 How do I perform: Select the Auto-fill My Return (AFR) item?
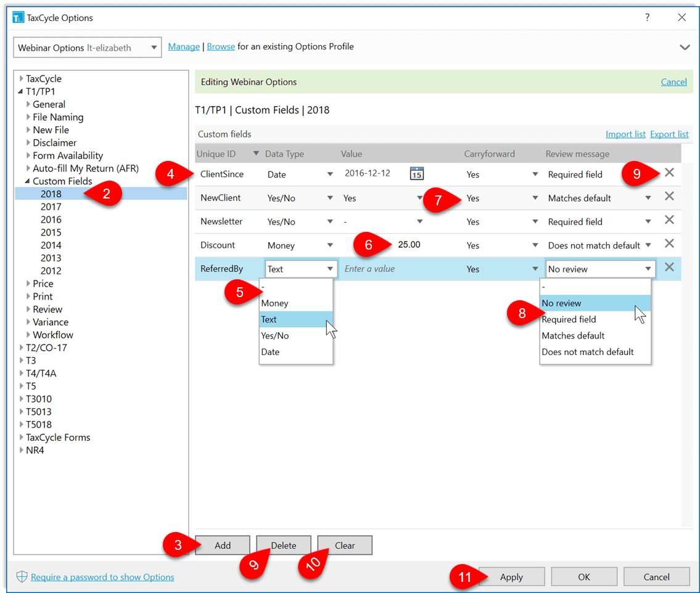(x=86, y=168)
